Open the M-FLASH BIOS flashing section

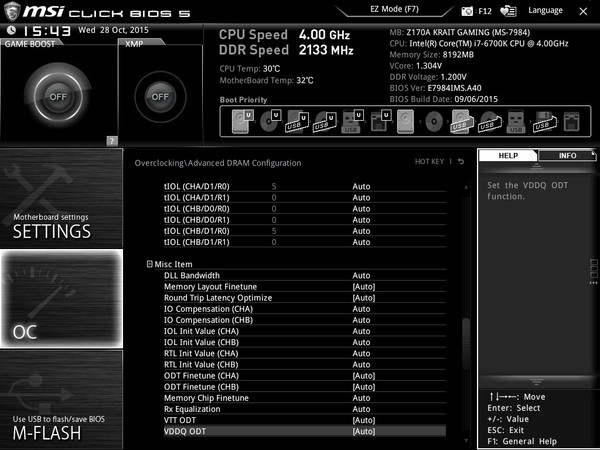[x=61, y=399]
